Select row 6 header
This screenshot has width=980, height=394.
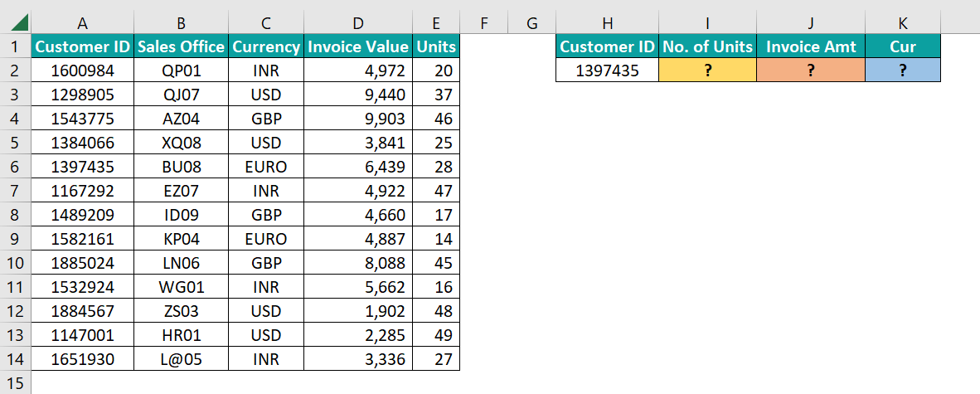(16, 167)
